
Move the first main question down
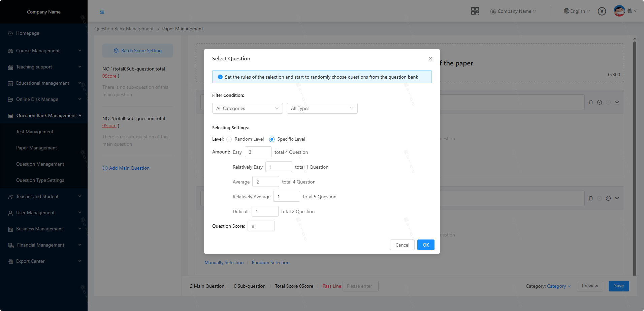[599, 102]
